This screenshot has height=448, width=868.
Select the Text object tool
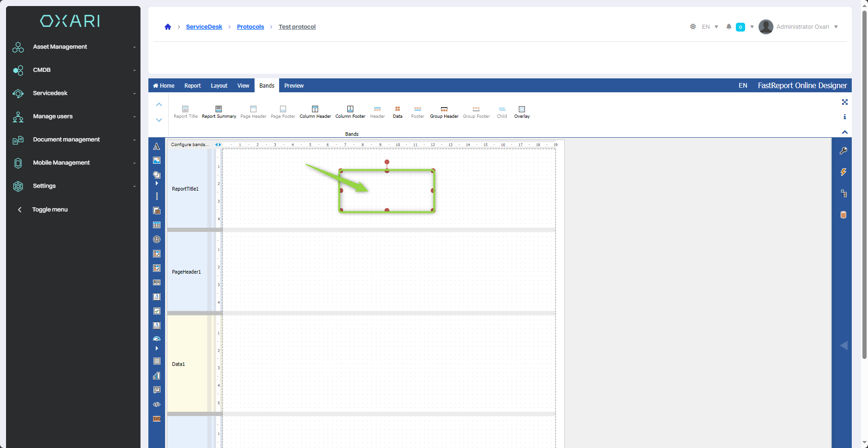point(157,147)
